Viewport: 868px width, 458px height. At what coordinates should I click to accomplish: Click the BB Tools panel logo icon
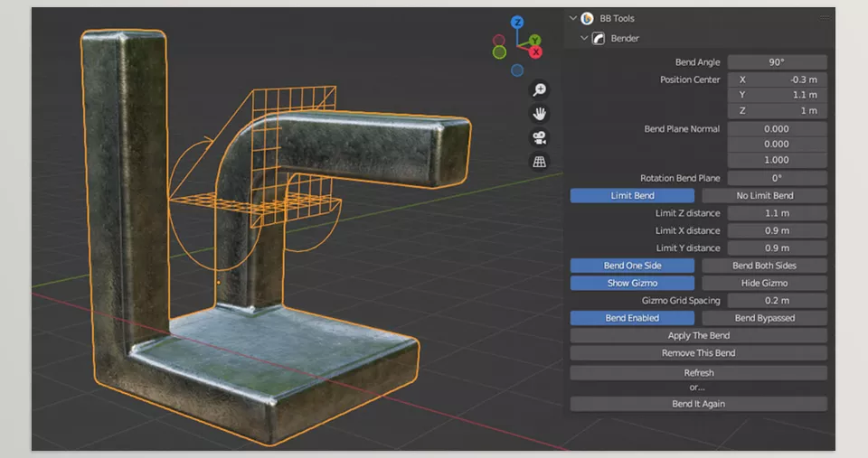588,18
